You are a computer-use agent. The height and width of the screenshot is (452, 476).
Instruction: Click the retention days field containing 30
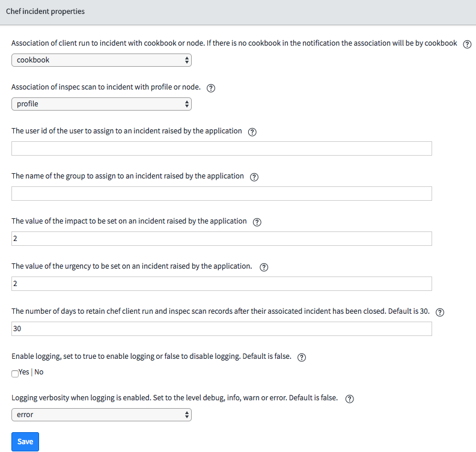(222, 329)
